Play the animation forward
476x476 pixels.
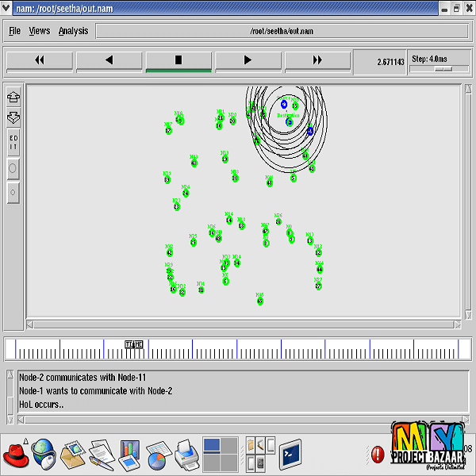tap(248, 60)
